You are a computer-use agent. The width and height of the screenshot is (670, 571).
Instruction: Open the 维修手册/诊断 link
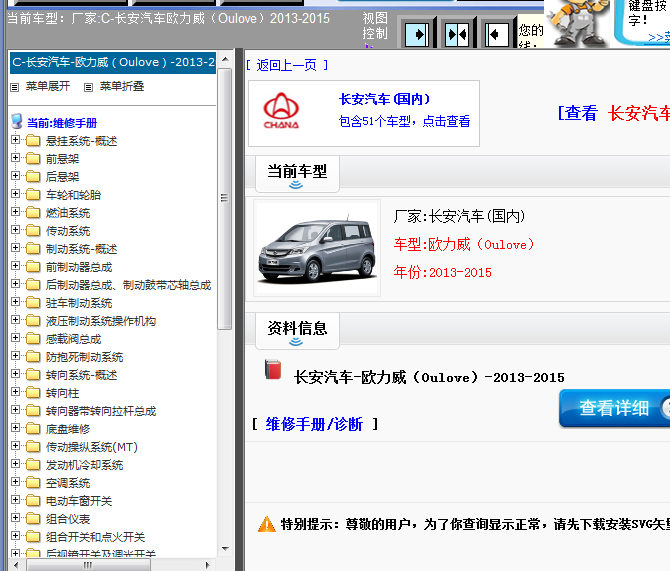click(314, 424)
